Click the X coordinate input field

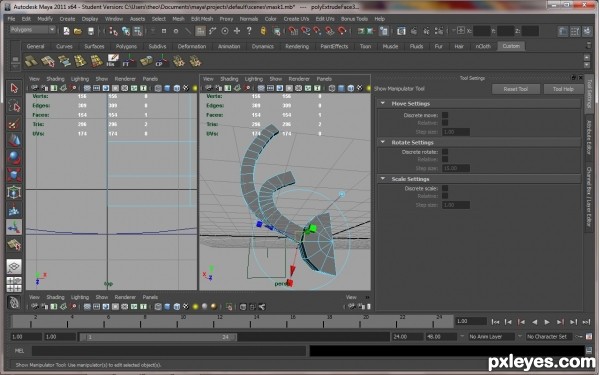(482, 31)
